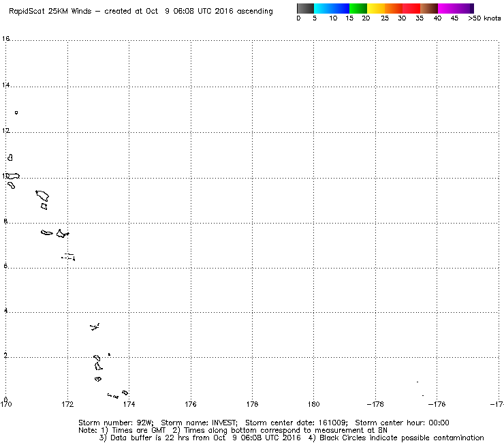Click the cyan-blue 5-15 knots color band

(x=332, y=8)
